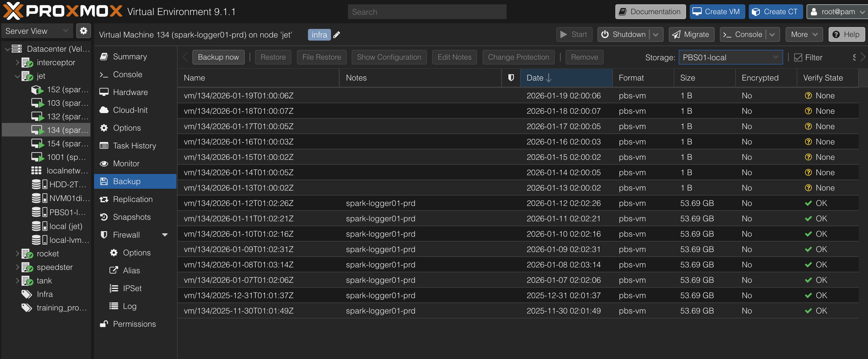Collapse the jet node
The width and height of the screenshot is (868, 359).
click(x=17, y=76)
